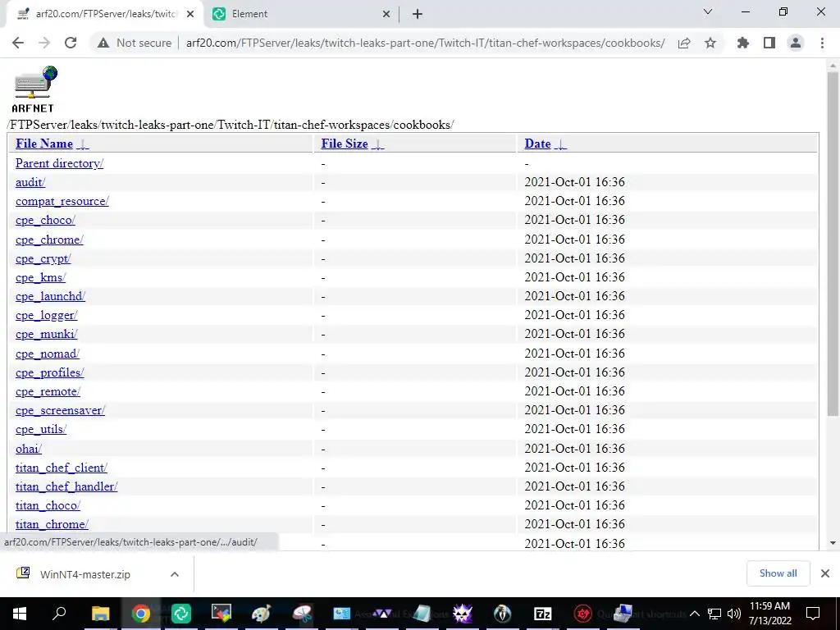840x630 pixels.
Task: Open the Paint palette taskbar icon
Action: (x=261, y=614)
